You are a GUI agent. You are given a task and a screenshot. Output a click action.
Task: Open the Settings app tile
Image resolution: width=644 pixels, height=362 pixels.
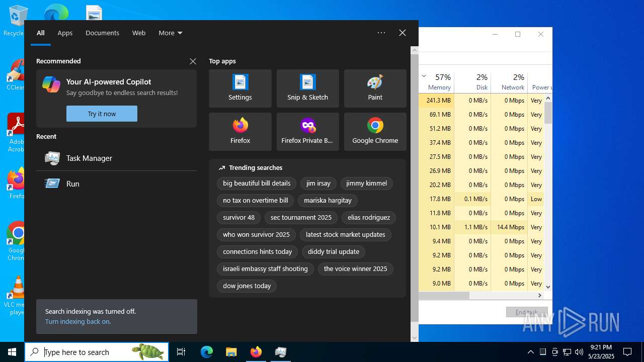click(240, 88)
